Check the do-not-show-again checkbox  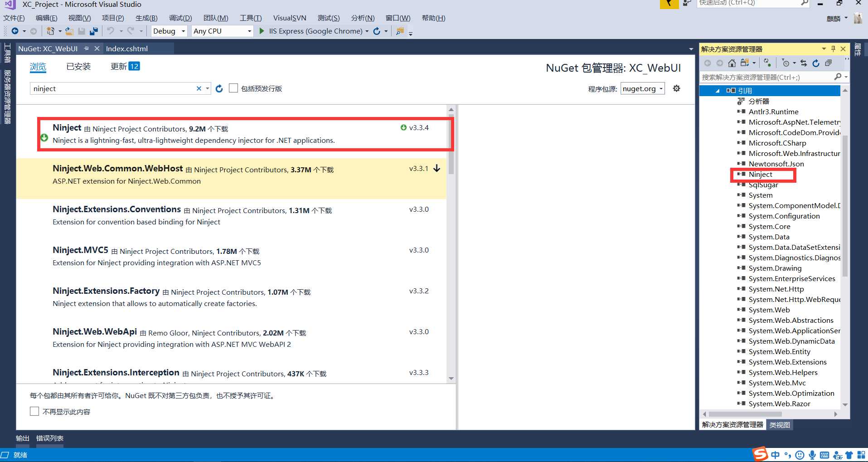click(x=34, y=411)
